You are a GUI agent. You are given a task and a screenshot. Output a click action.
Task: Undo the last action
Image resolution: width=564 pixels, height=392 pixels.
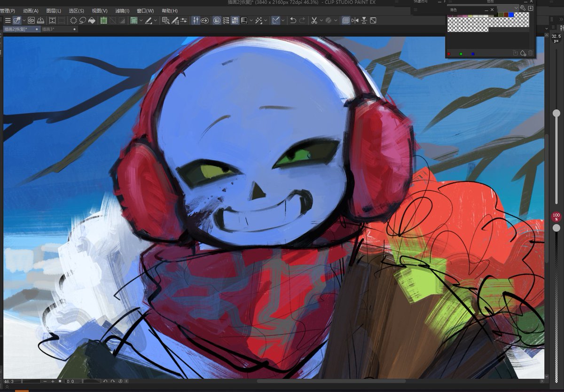[293, 20]
